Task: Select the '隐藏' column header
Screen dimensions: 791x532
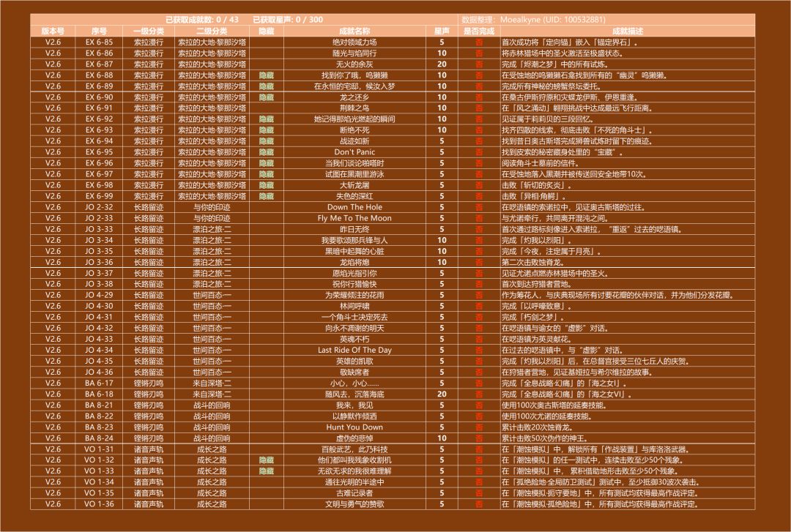Action: 267,31
